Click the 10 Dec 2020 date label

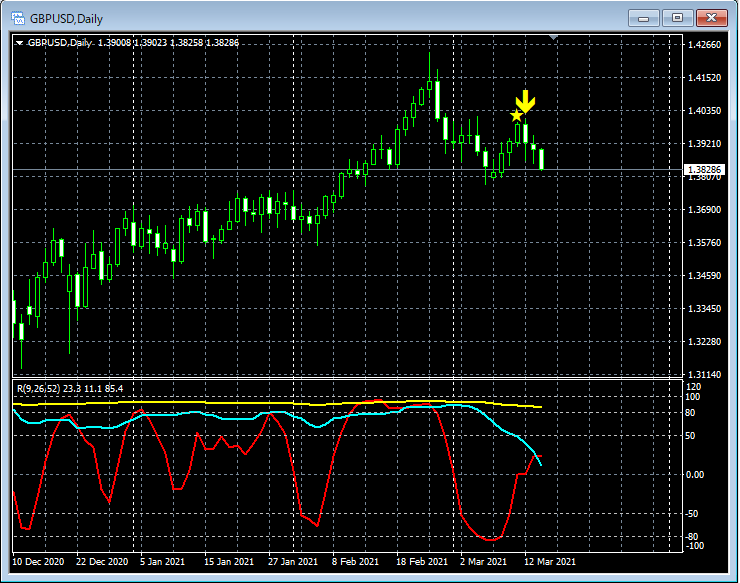[38, 562]
